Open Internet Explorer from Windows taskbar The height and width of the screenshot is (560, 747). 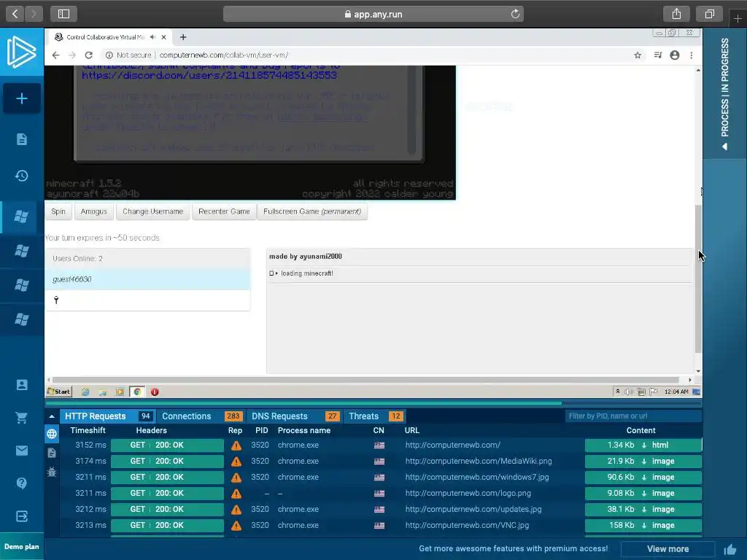pyautogui.click(x=85, y=392)
